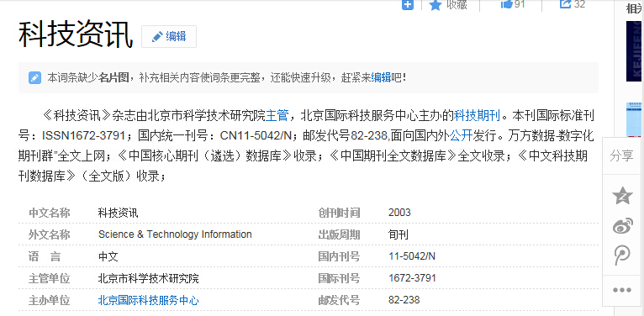Share to Tencent Weibo icon
The width and height of the screenshot is (644, 316).
point(622,255)
